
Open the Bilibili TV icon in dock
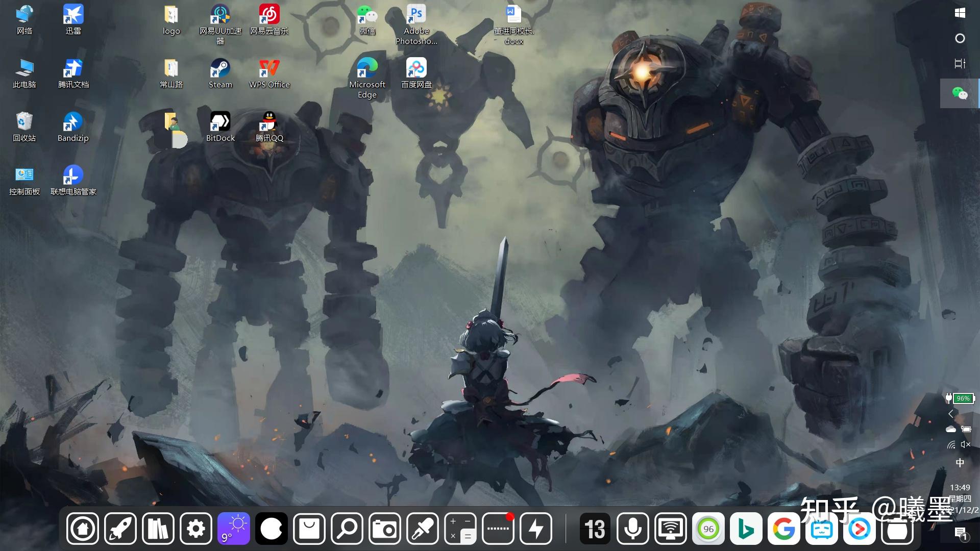[822, 529]
